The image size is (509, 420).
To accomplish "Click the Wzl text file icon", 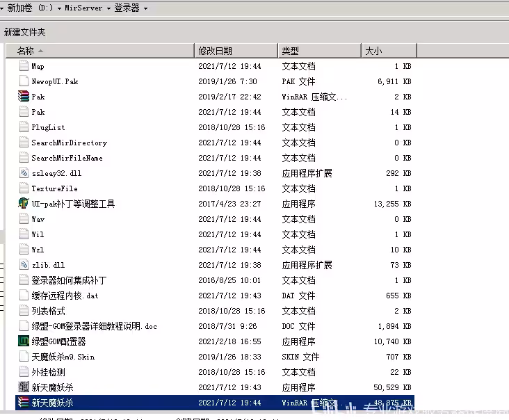I will [x=24, y=249].
